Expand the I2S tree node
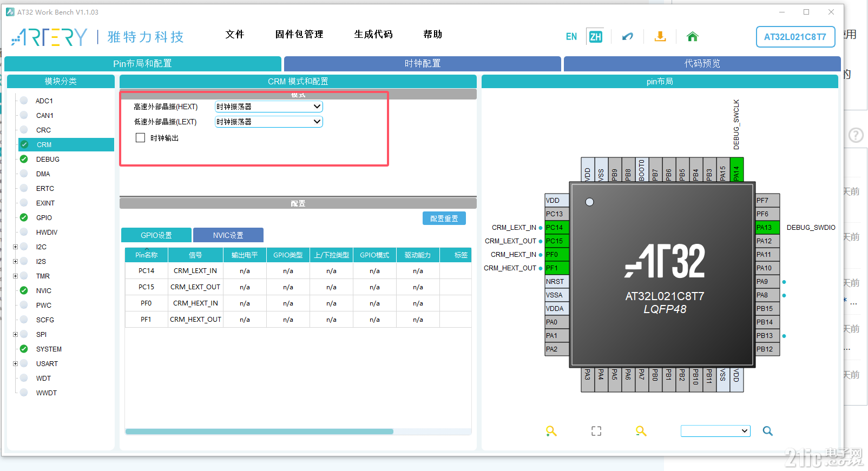This screenshot has height=471, width=868. (x=15, y=261)
